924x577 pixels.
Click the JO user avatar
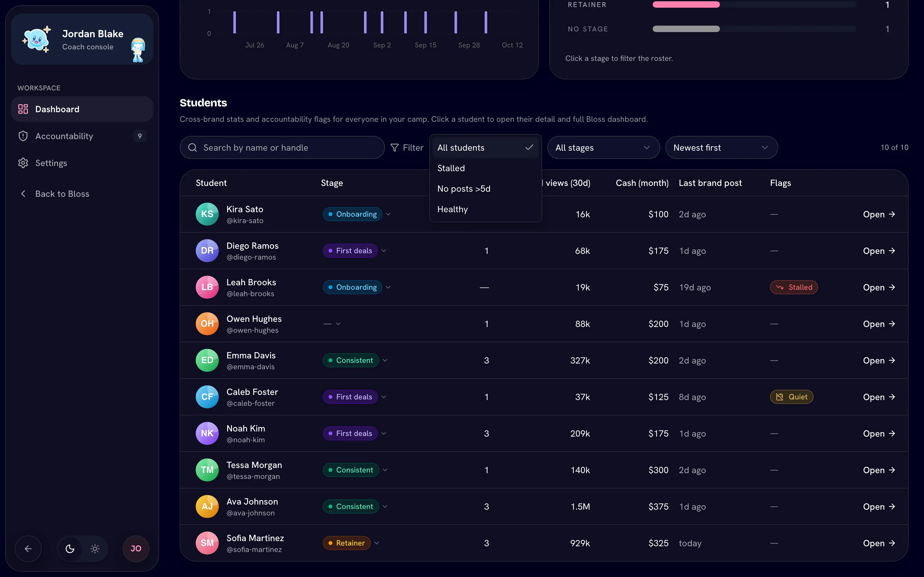(x=136, y=549)
